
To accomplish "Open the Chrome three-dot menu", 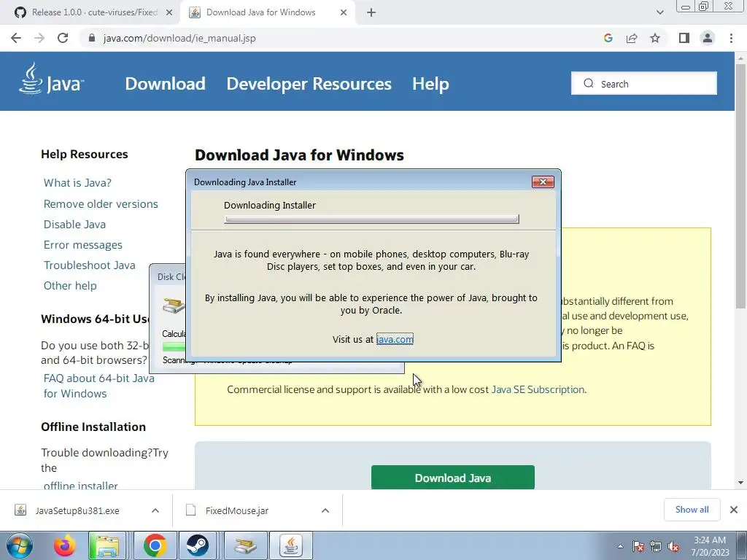I will coord(731,38).
